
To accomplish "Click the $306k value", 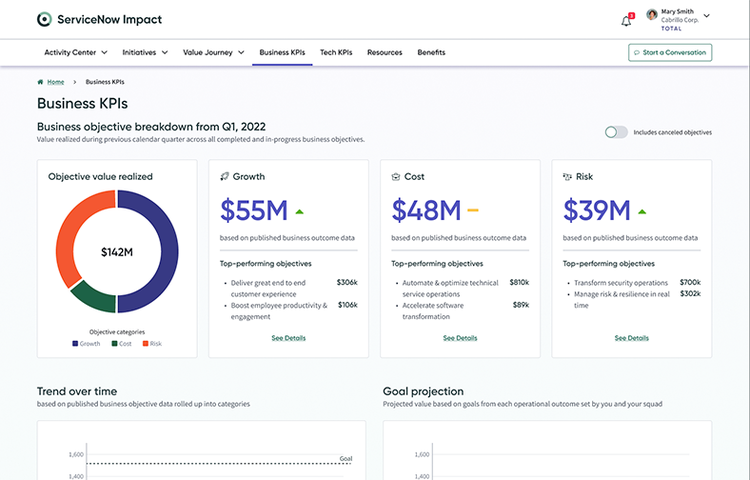I will (347, 282).
